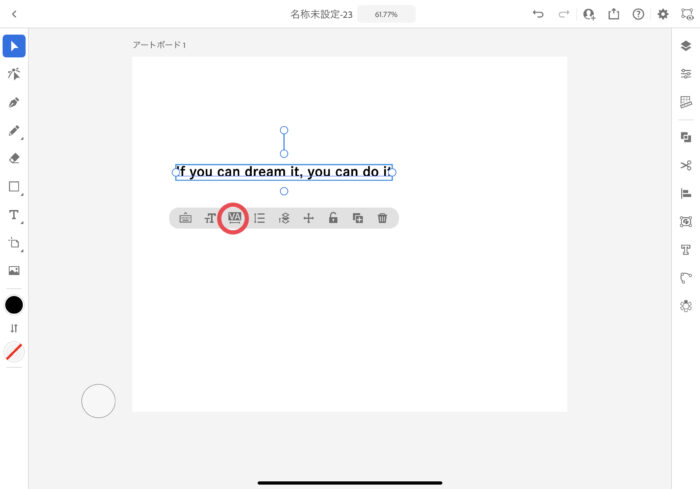
Task: Open the path options panel
Action: [686, 278]
